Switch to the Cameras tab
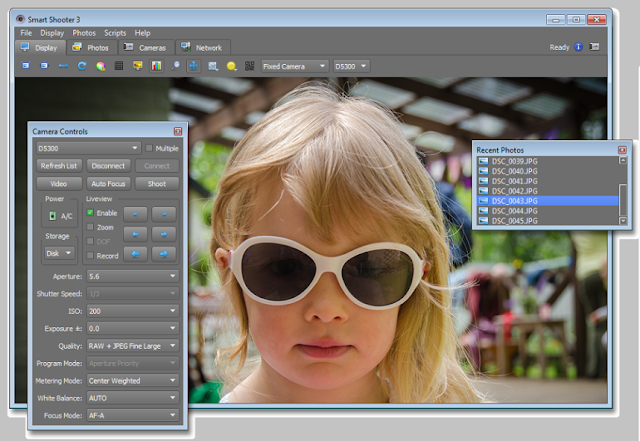The height and width of the screenshot is (441, 640). pos(146,47)
